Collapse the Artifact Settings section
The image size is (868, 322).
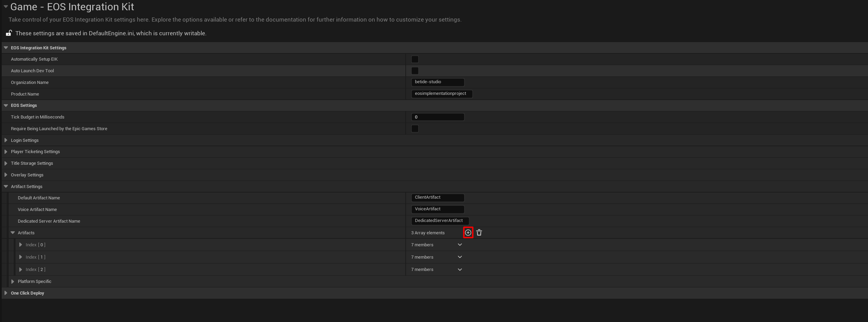click(6, 186)
